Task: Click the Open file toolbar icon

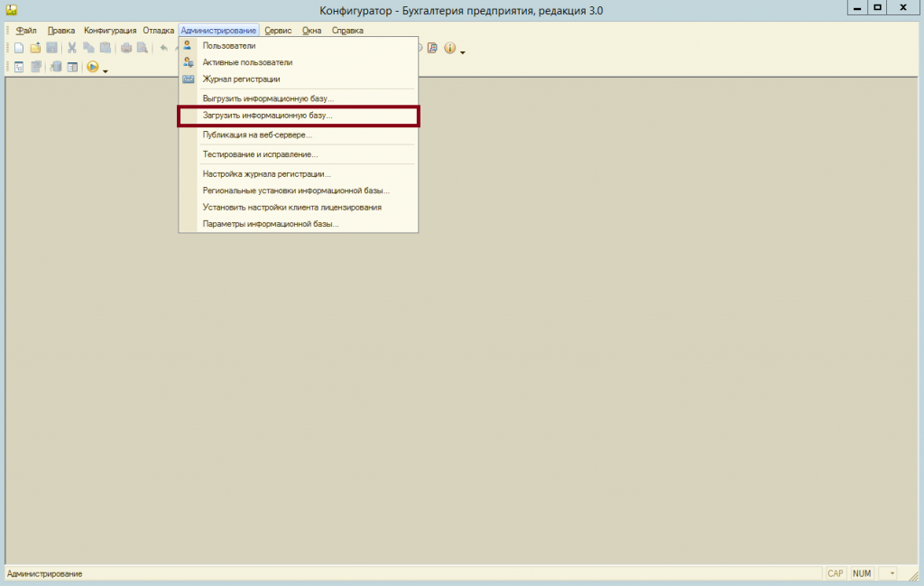Action: [35, 49]
